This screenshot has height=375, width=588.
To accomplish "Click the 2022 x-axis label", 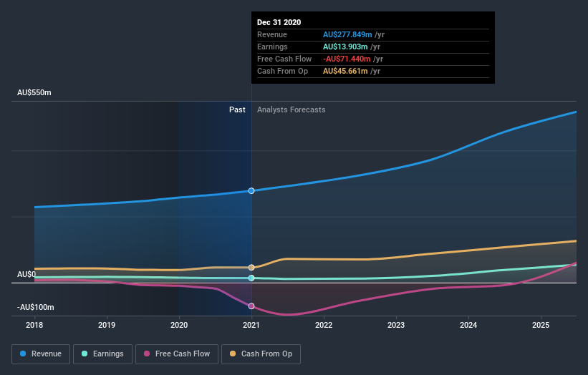I will point(324,325).
